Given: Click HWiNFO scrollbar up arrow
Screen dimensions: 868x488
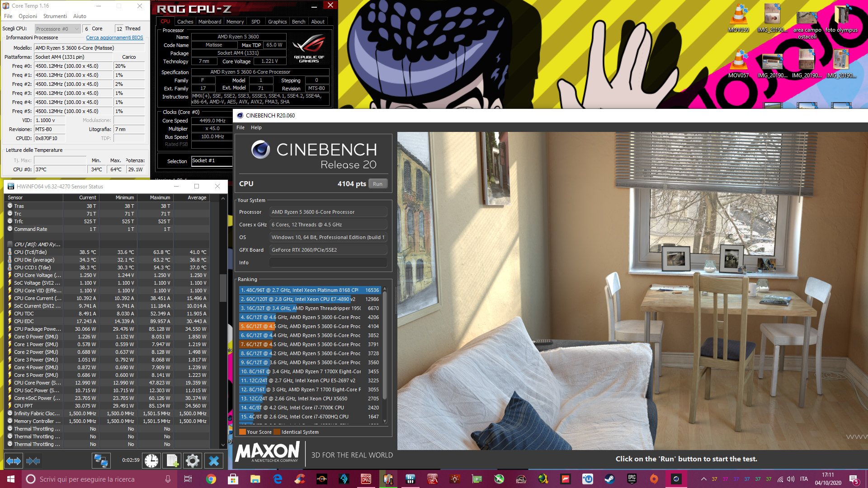Looking at the screenshot, I should (223, 198).
